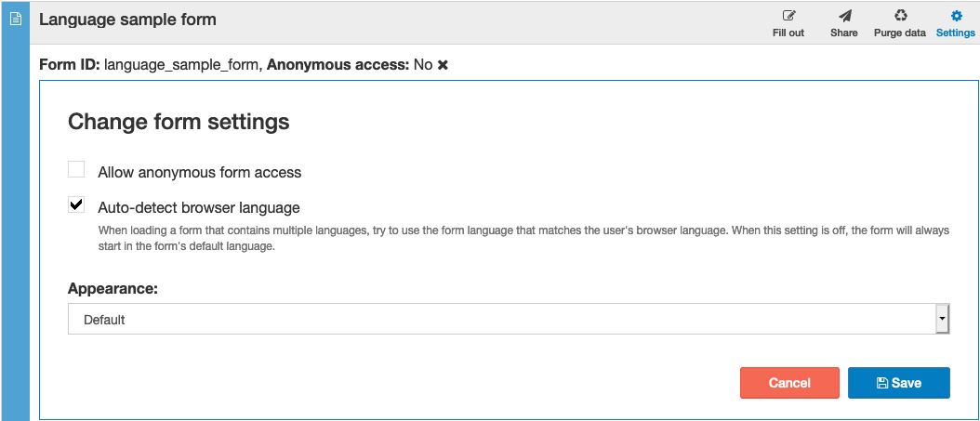The width and height of the screenshot is (980, 421).
Task: Click the Language sample form title
Action: tap(127, 20)
